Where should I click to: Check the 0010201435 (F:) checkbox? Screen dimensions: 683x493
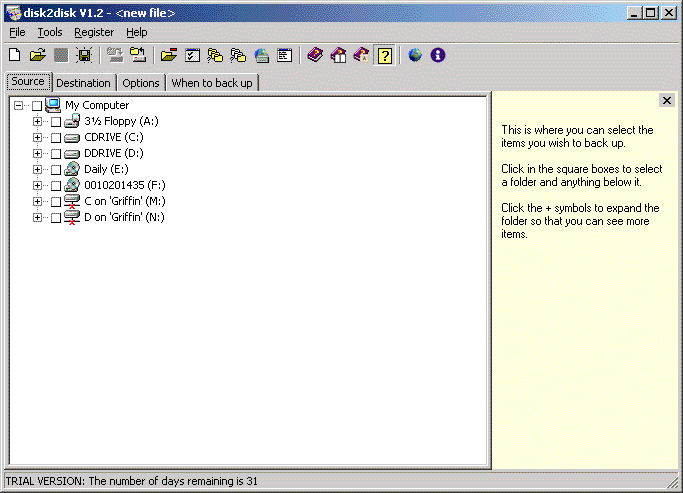(x=56, y=186)
